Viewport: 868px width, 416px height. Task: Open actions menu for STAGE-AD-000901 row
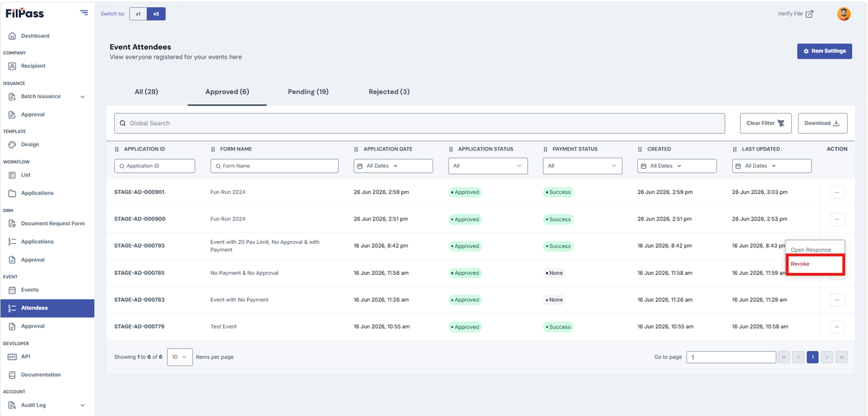tap(837, 192)
